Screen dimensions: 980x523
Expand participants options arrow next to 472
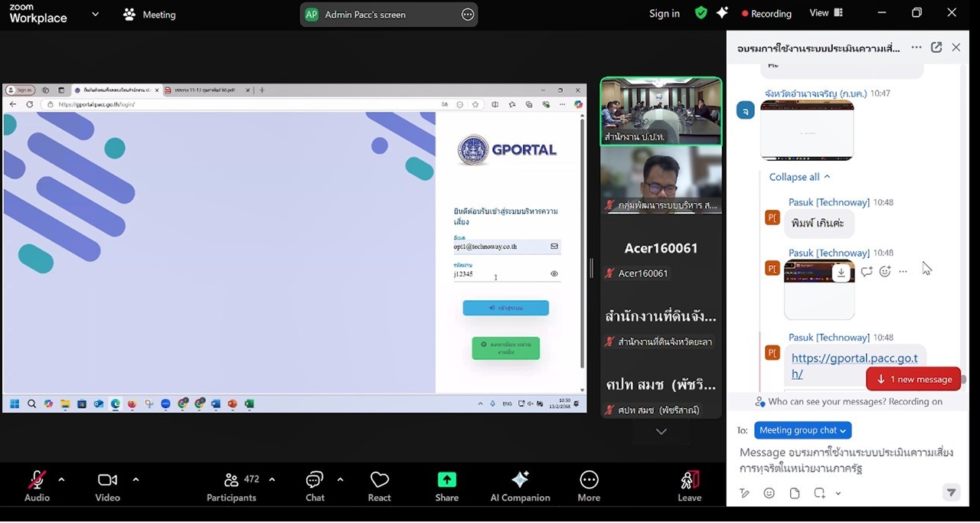tap(271, 480)
